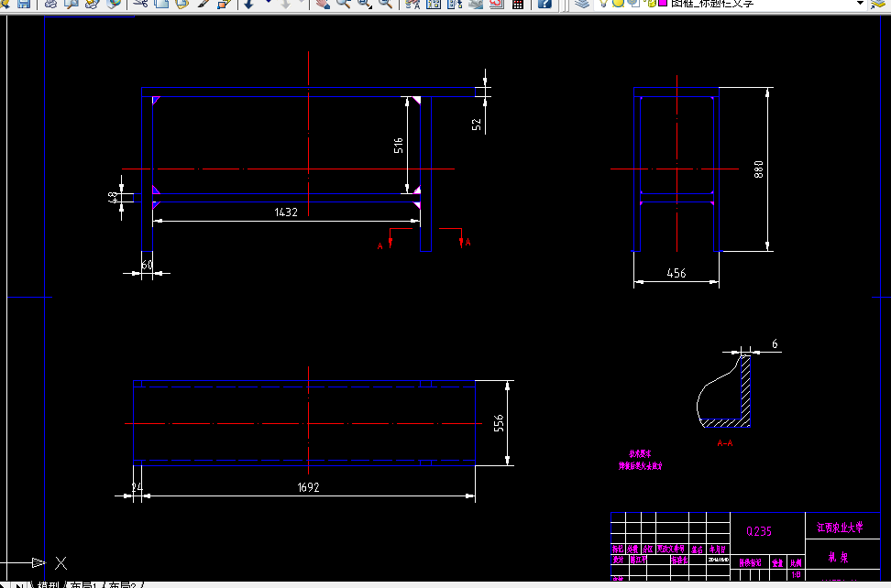
Task: Click the hatched A-A section detail
Action: click(x=724, y=390)
